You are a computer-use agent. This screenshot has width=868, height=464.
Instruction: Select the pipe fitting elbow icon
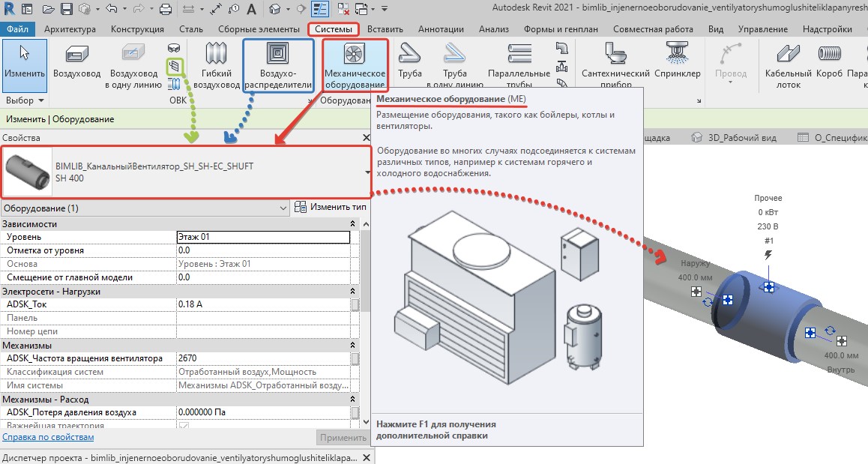(x=562, y=49)
